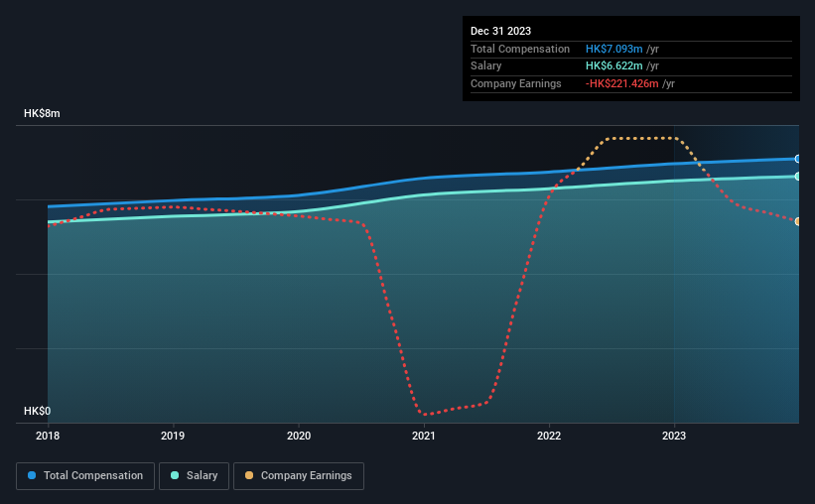Click the 2019 axis label
The image size is (815, 504).
tap(173, 436)
